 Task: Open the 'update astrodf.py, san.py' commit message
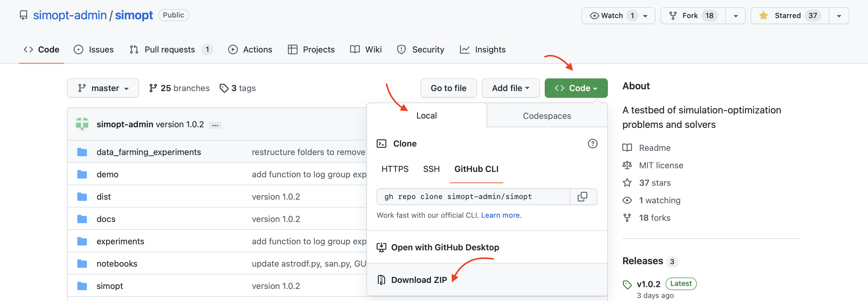click(x=309, y=264)
